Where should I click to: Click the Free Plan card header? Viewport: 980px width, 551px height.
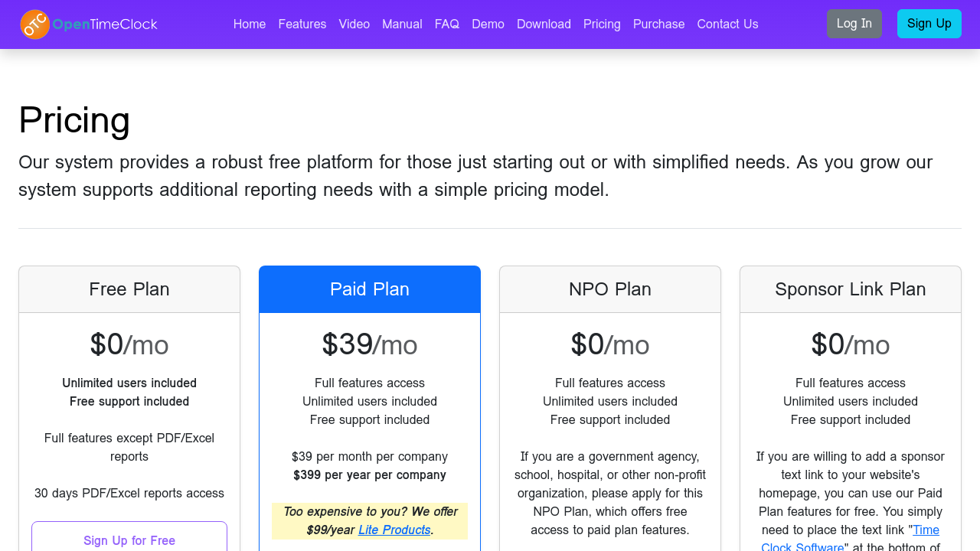pos(129,289)
